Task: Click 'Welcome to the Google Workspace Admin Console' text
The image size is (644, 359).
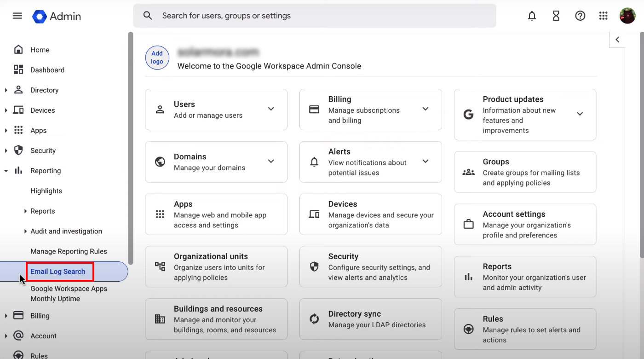Action: coord(269,66)
